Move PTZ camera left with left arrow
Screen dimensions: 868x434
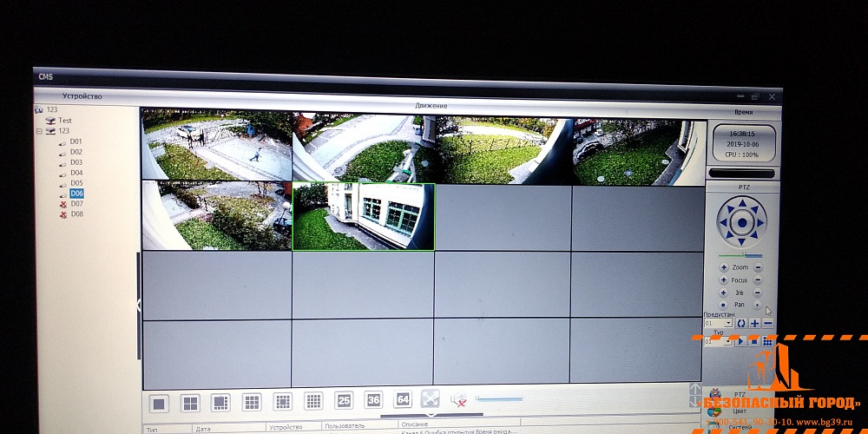(x=723, y=223)
